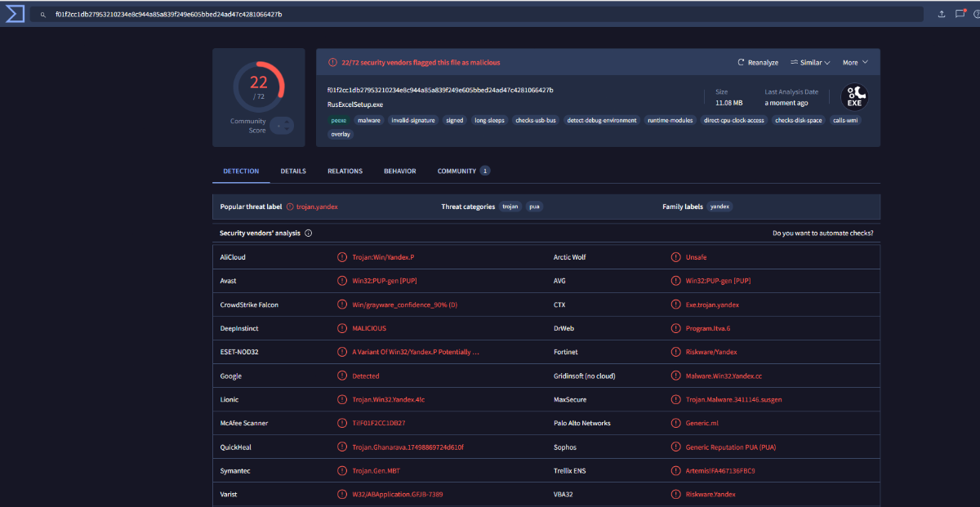
Task: Click the alert icon next to Riskware/Yandex
Action: click(x=675, y=352)
